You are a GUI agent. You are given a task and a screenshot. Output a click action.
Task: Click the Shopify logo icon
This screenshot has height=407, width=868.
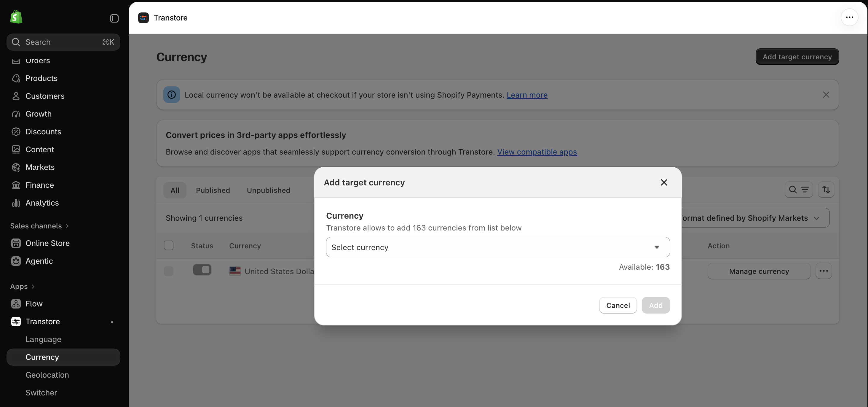(16, 17)
